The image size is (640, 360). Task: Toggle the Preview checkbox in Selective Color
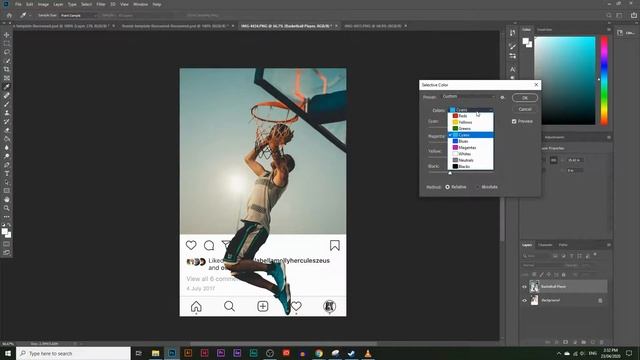coord(514,121)
